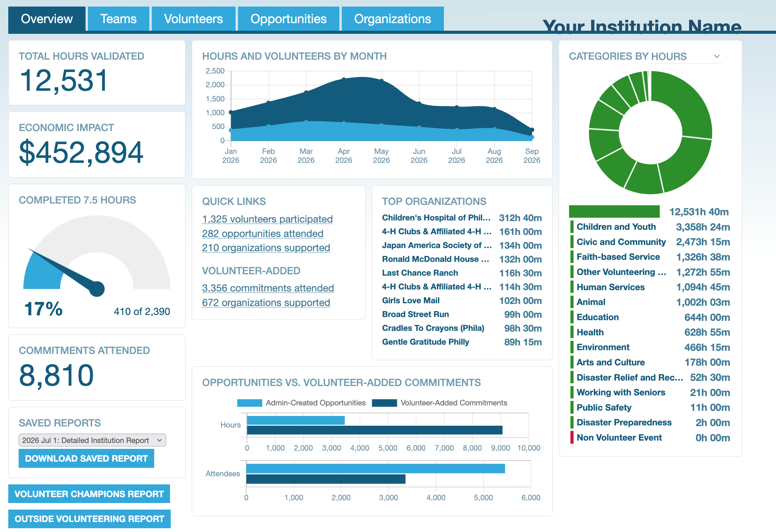Select Children and Youth category
The height and width of the screenshot is (532, 776).
tap(650, 227)
